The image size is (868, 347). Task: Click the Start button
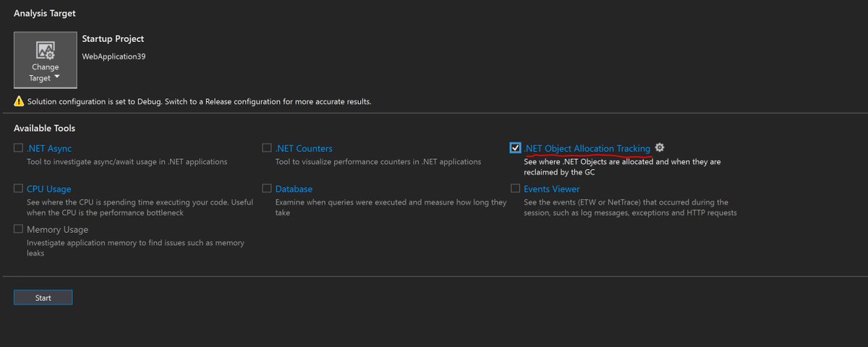[x=43, y=298]
